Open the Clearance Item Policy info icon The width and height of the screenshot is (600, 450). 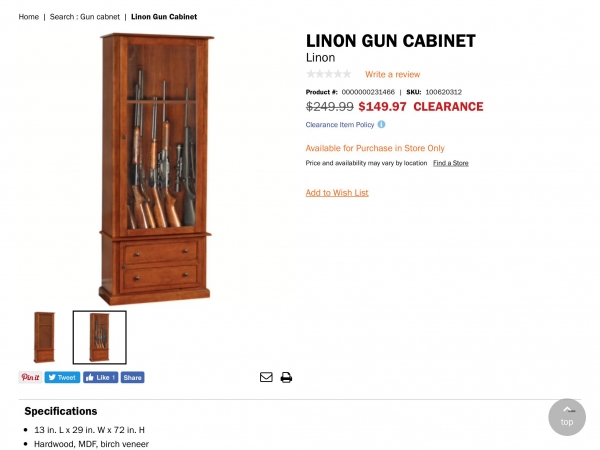(x=382, y=124)
